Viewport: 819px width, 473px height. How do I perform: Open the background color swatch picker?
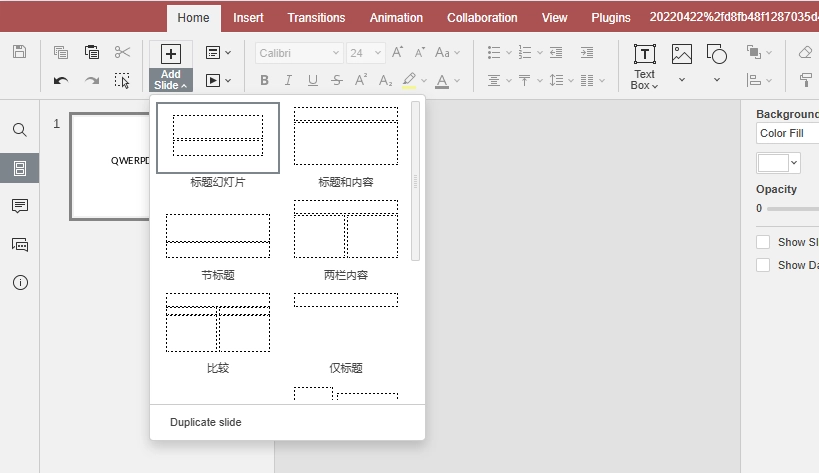(x=778, y=163)
